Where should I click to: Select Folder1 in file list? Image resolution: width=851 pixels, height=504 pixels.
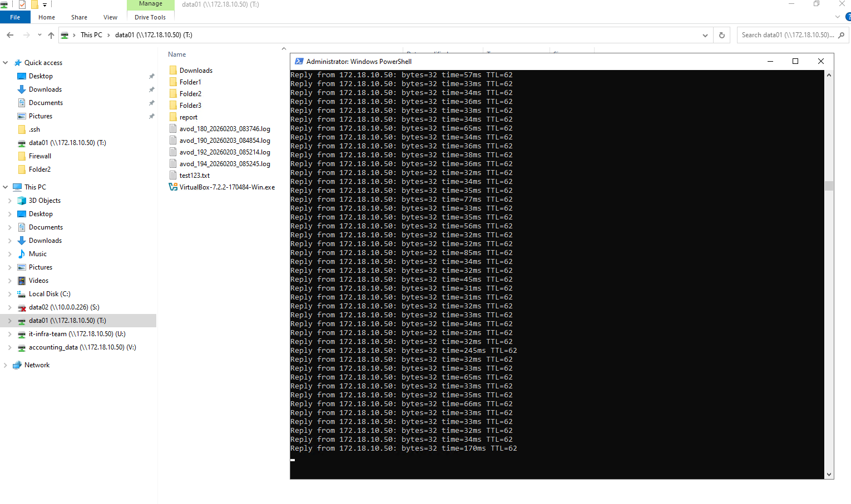[190, 82]
